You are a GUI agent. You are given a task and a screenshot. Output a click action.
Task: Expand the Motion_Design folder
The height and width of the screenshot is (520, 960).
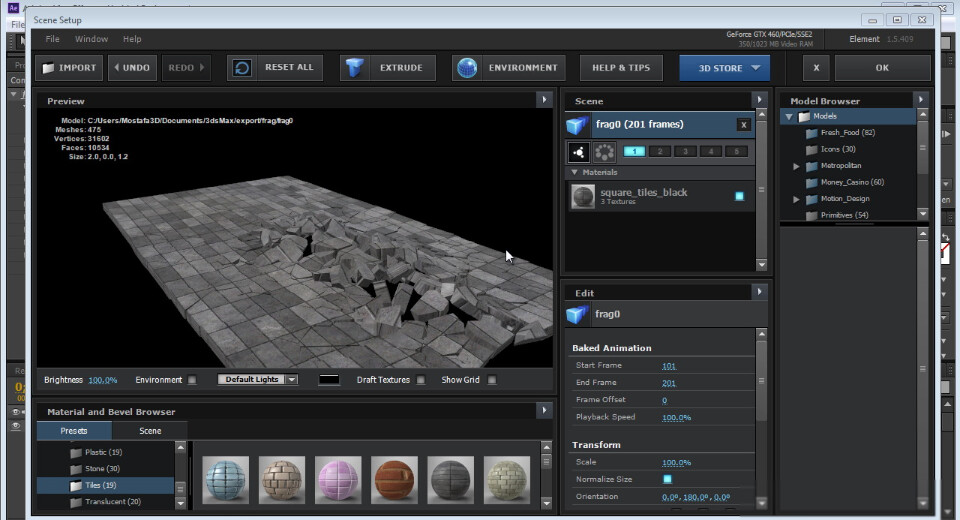click(x=796, y=199)
